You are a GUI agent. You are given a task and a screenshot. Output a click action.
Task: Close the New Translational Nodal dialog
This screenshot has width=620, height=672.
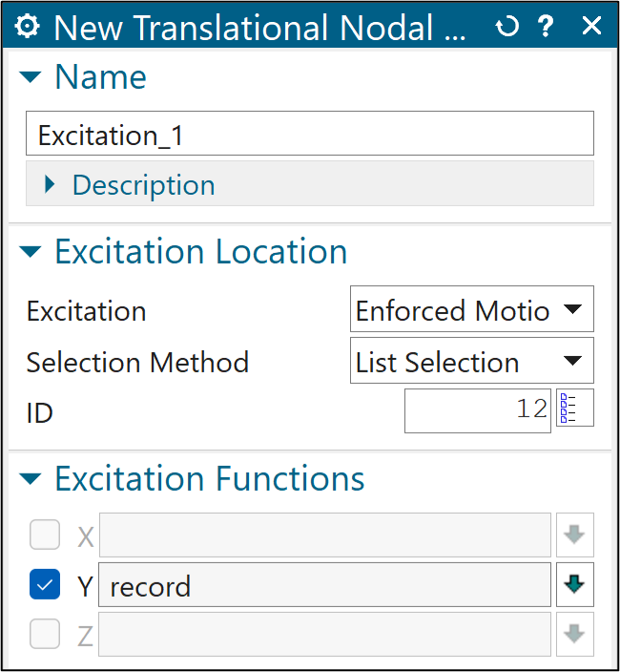tap(591, 26)
